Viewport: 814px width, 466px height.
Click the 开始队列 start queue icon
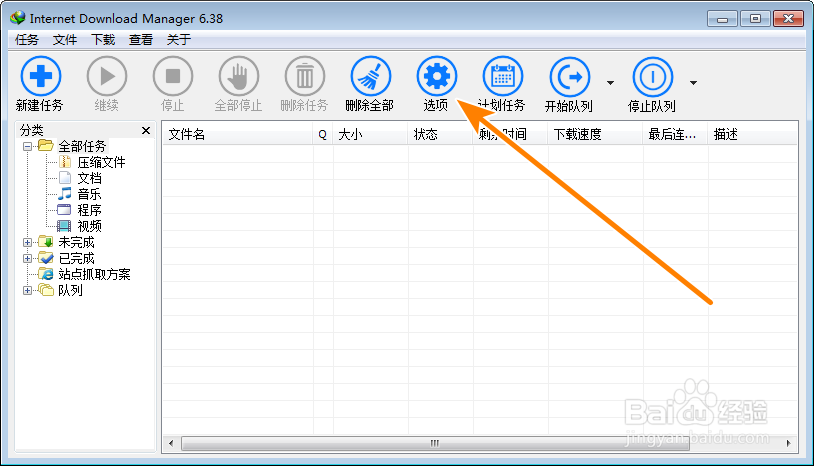pos(569,77)
